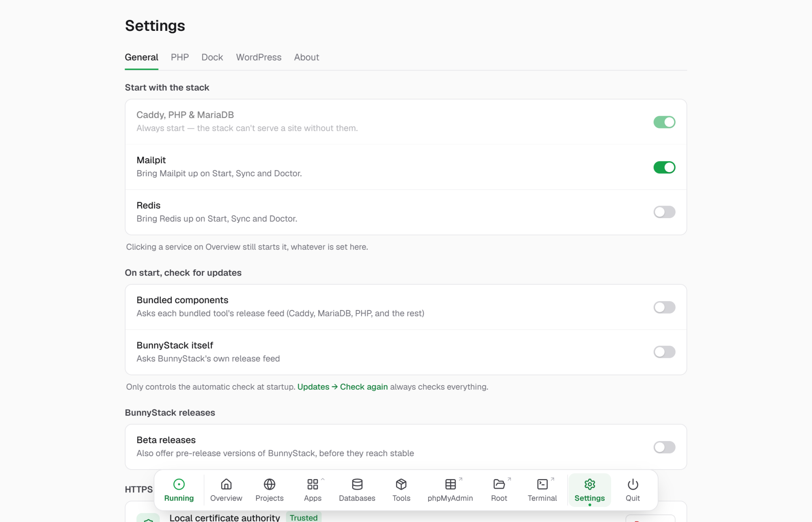Click the HTTPS section heading

(x=139, y=490)
